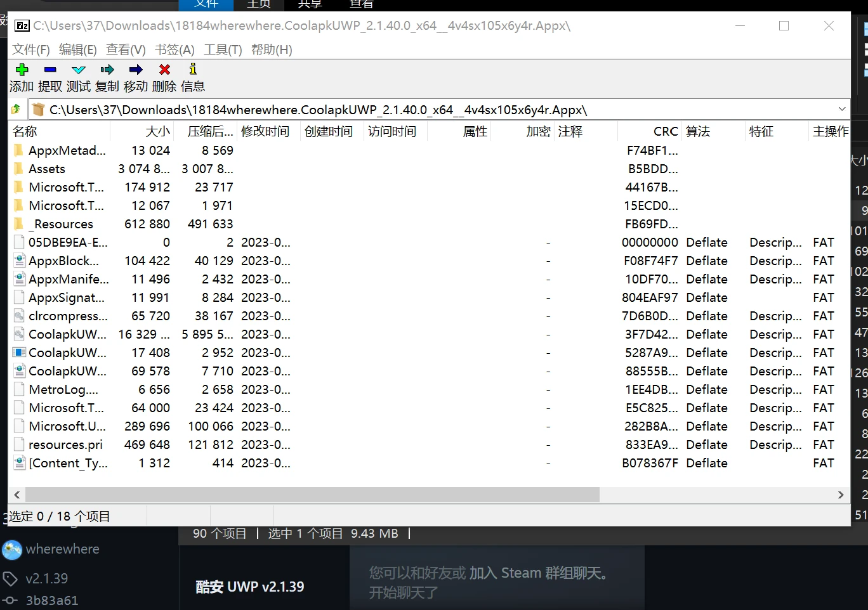
Task: Click compressed size 7 710
Action: [218, 371]
